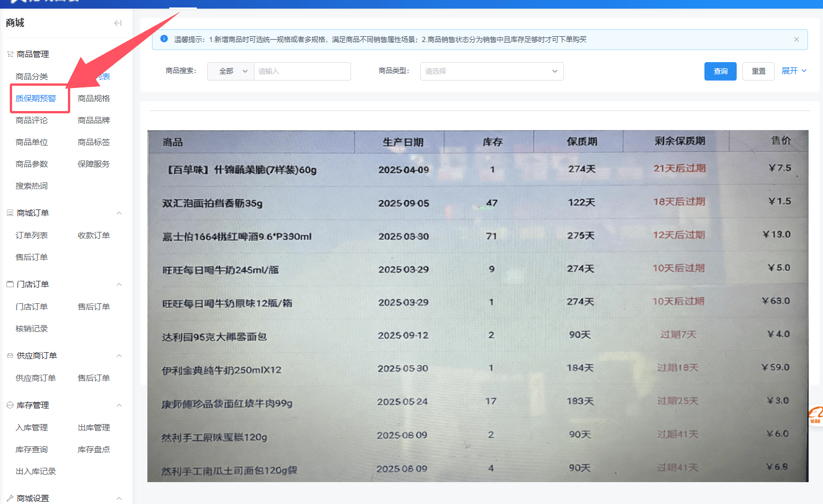Close the warm tips info banner
Screen dimensions: 823x504
coord(796,40)
